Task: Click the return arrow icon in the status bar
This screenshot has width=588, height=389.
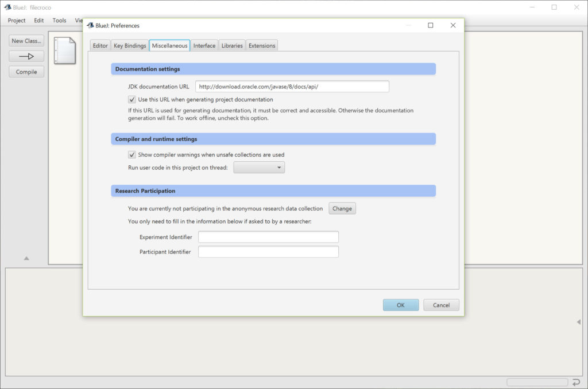Action: pyautogui.click(x=576, y=382)
